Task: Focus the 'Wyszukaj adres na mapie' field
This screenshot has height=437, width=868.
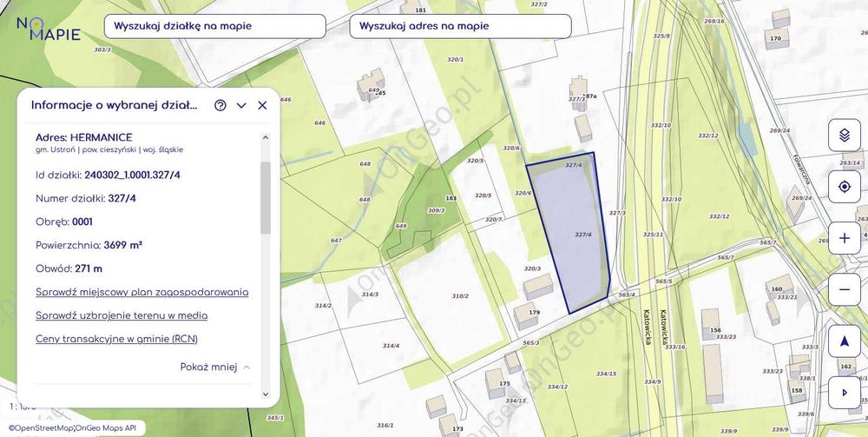Action: tap(460, 26)
